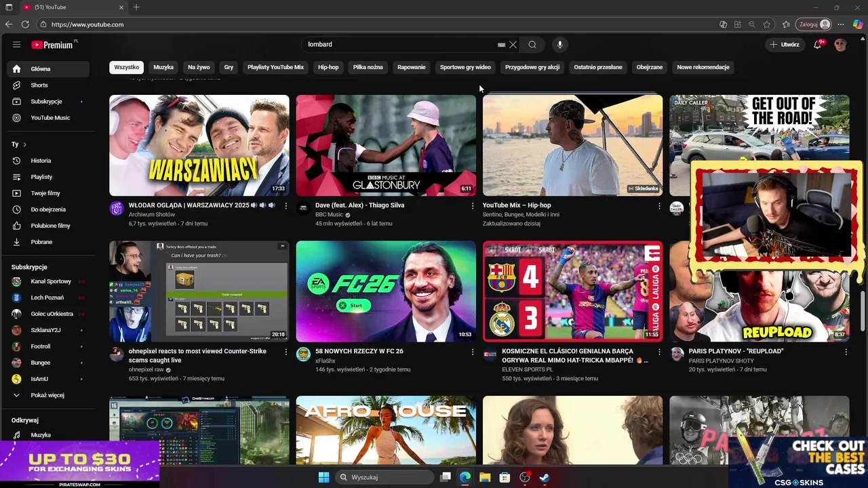
Task: Open the Copilot icon in Edge
Action: click(858, 24)
